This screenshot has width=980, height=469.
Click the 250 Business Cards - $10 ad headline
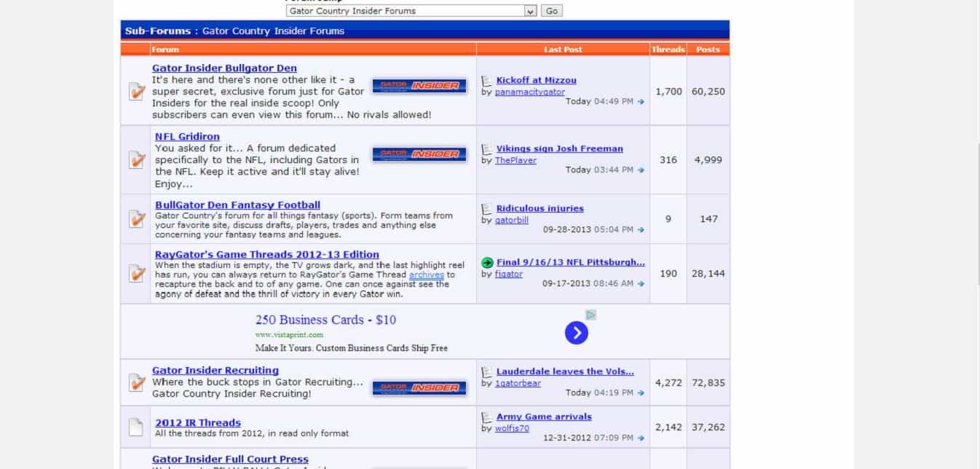pos(325,320)
